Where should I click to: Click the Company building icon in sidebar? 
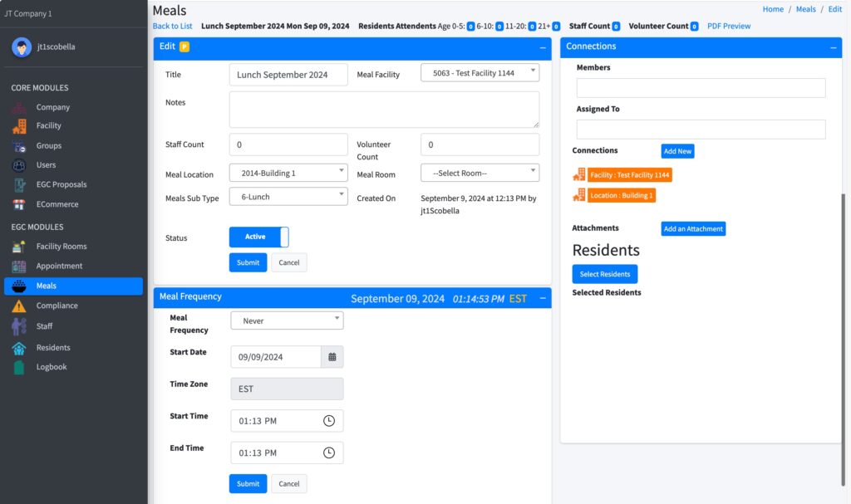point(19,107)
